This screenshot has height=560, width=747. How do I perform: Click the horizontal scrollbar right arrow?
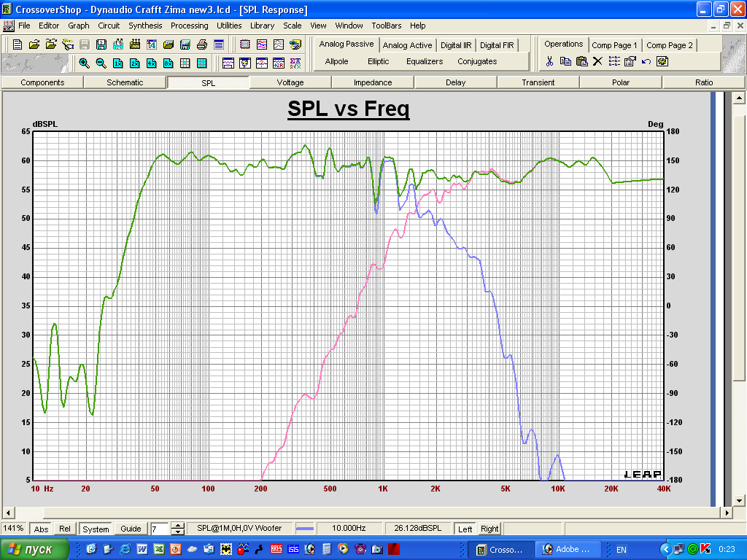727,513
